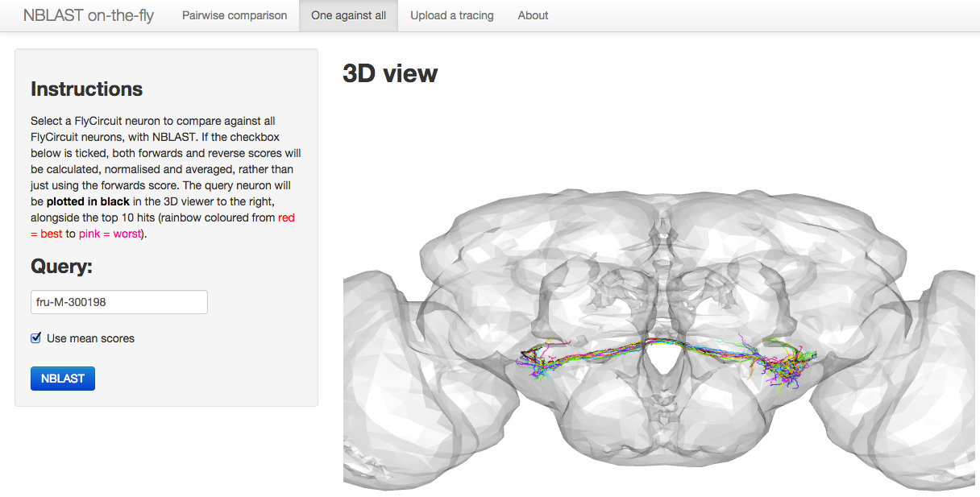Click the left-side neuron terminal endings
This screenshot has height=497, width=980.
click(532, 358)
